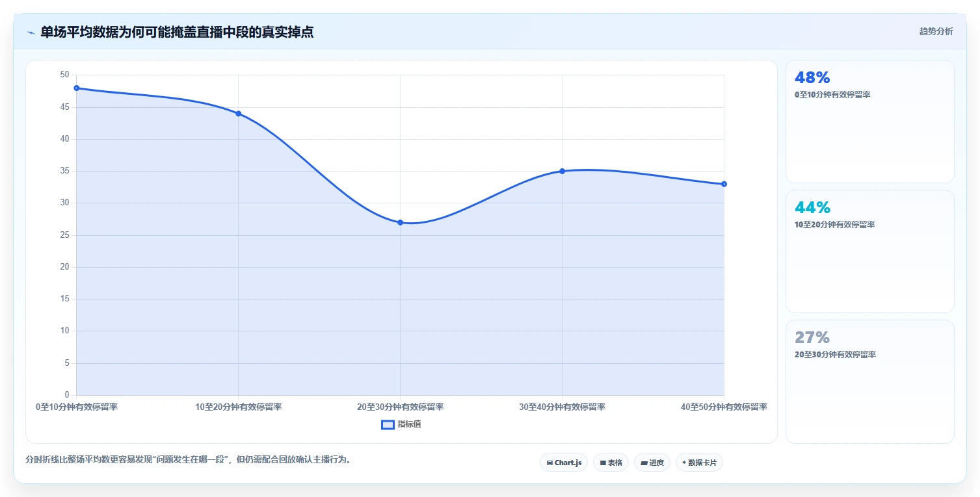
Task: Click the 趋势分析 label in header
Action: [x=936, y=31]
